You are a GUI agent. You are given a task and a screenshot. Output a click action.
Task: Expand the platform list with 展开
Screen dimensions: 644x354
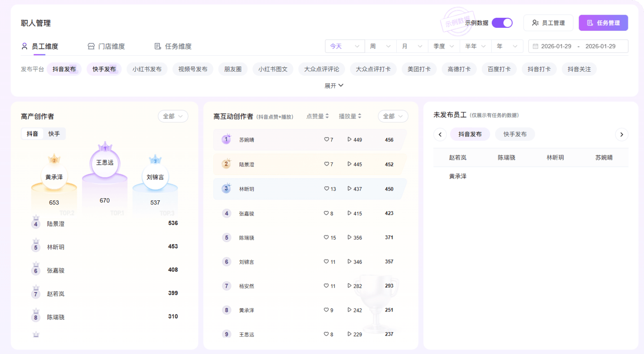[334, 86]
